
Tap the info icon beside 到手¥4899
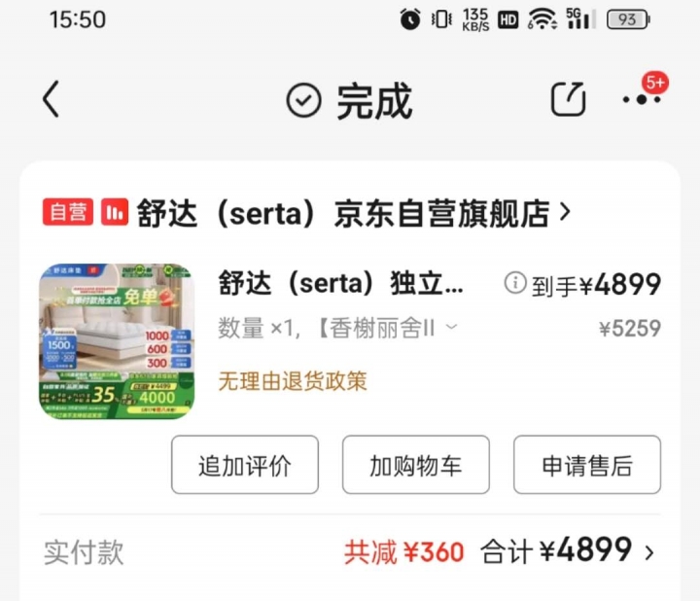coord(515,283)
